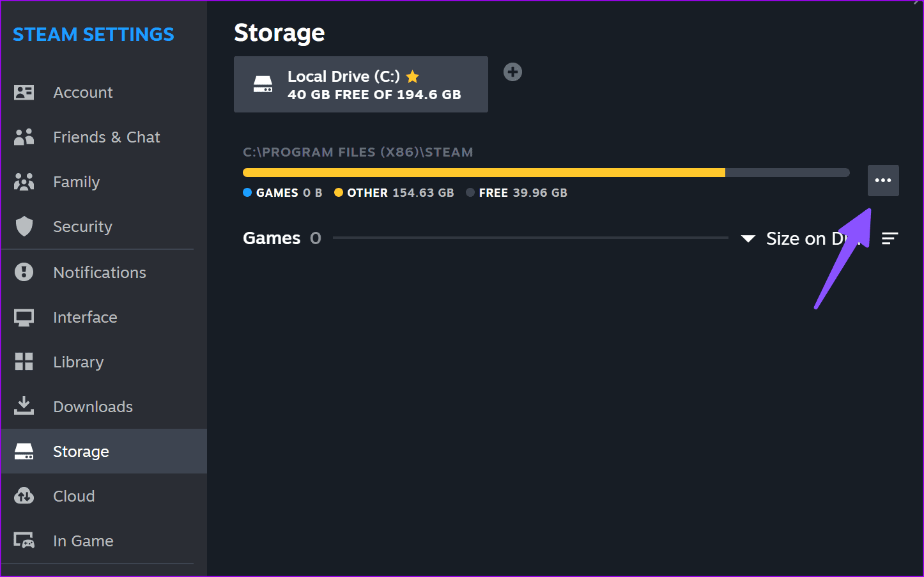The width and height of the screenshot is (924, 577).
Task: Open Notifications settings
Action: pyautogui.click(x=104, y=273)
